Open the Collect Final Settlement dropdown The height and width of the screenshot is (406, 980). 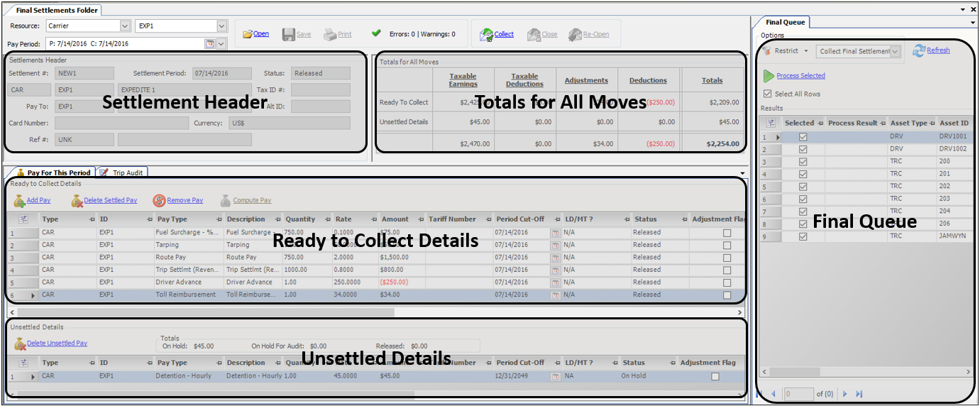(x=896, y=51)
